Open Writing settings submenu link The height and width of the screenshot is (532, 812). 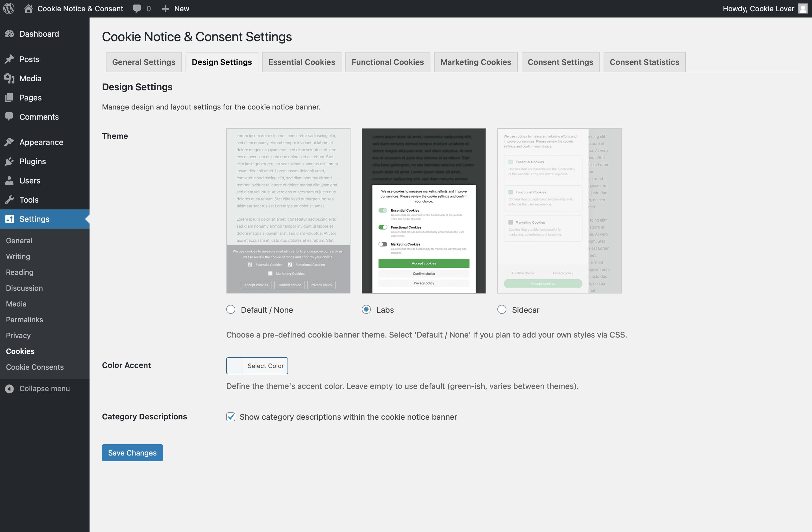click(18, 256)
